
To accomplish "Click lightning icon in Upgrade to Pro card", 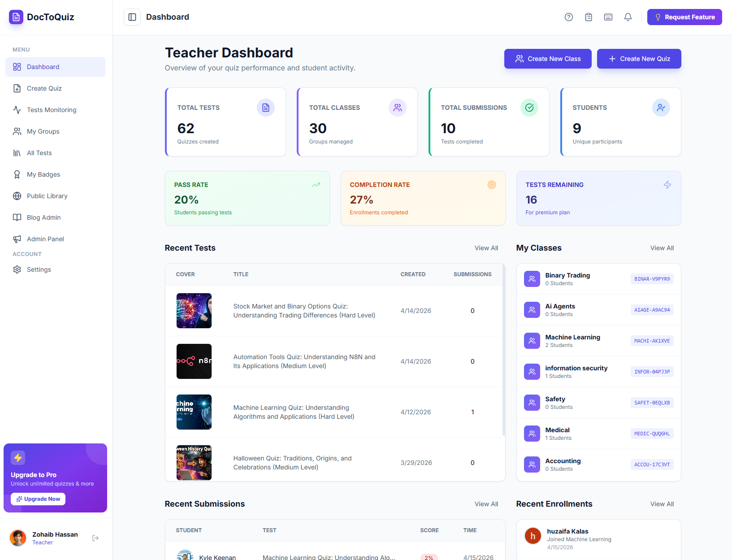I will coord(18,458).
